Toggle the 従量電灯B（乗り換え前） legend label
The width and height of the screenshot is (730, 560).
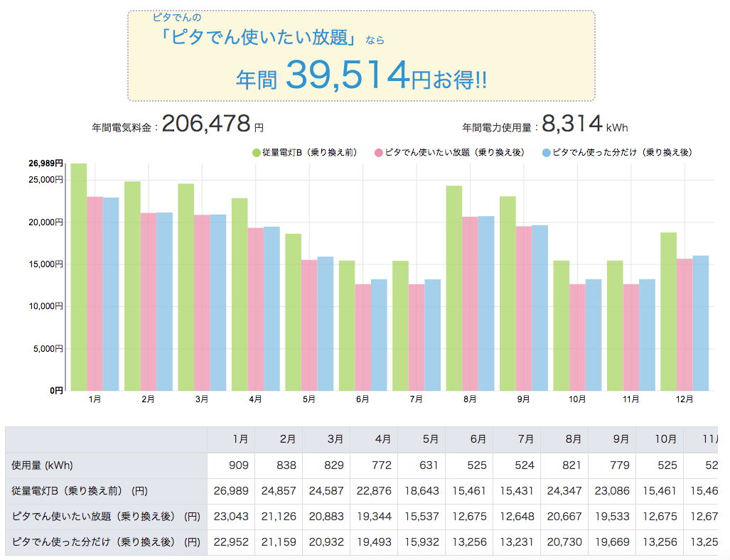310,153
